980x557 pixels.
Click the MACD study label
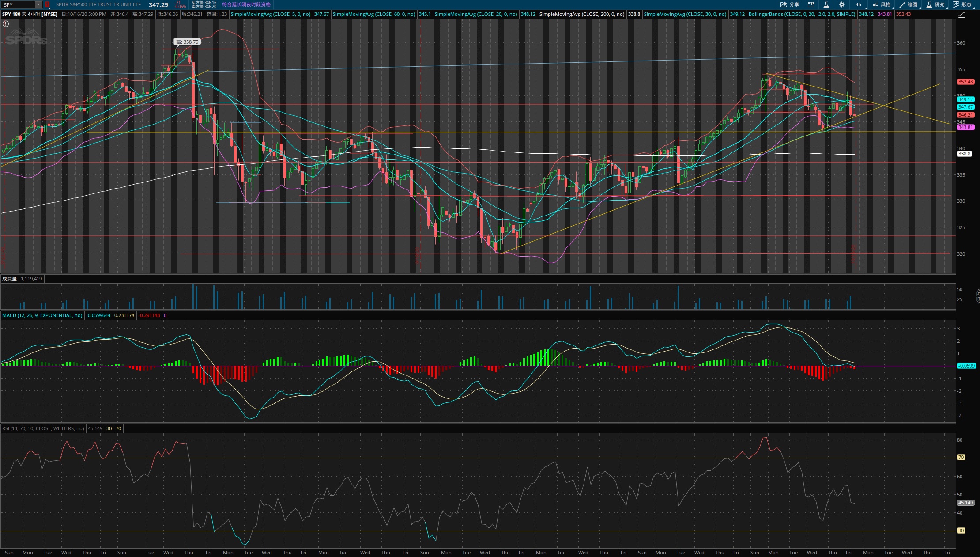(42, 315)
